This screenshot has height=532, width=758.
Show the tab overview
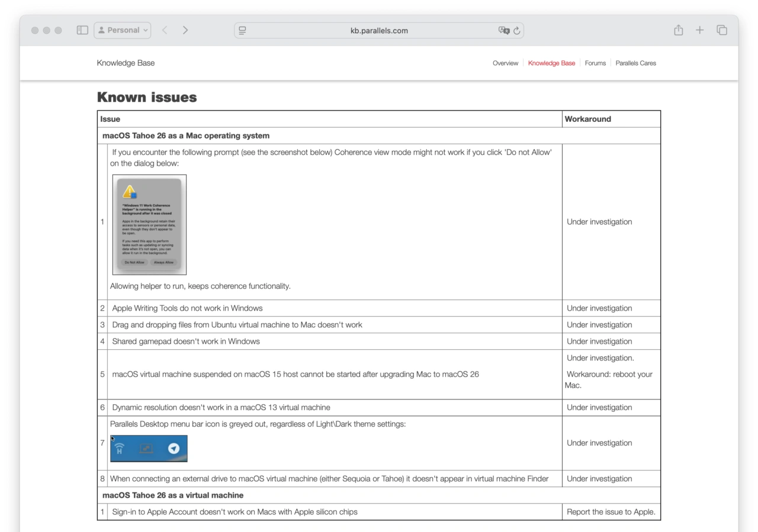(721, 30)
